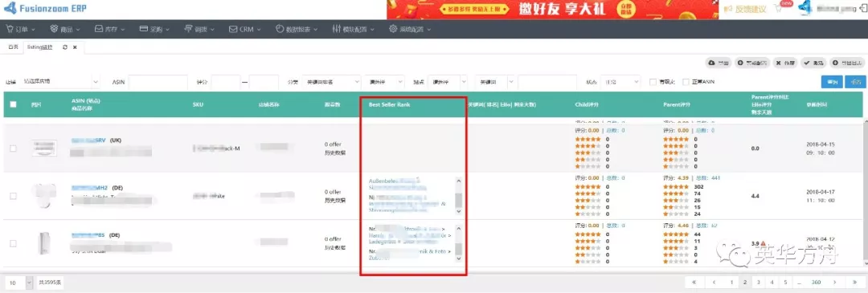Click the rightmost plus-icon export log button

[x=848, y=63]
